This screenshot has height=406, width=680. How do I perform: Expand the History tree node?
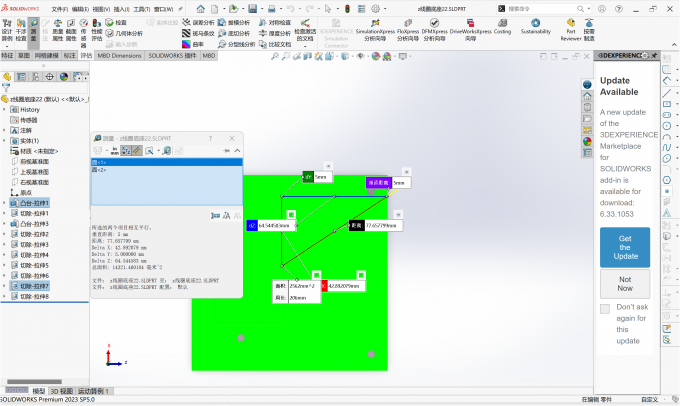pos(4,109)
